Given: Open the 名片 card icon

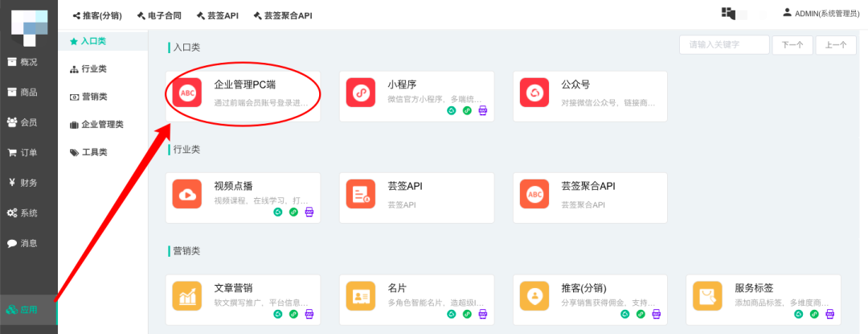Looking at the screenshot, I should point(360,296).
